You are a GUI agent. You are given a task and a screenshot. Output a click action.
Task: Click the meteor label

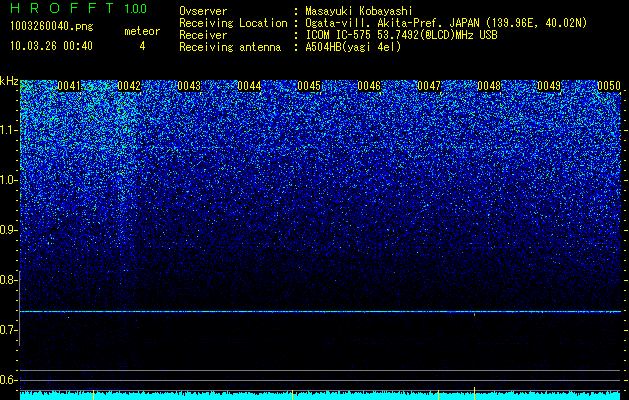point(142,31)
